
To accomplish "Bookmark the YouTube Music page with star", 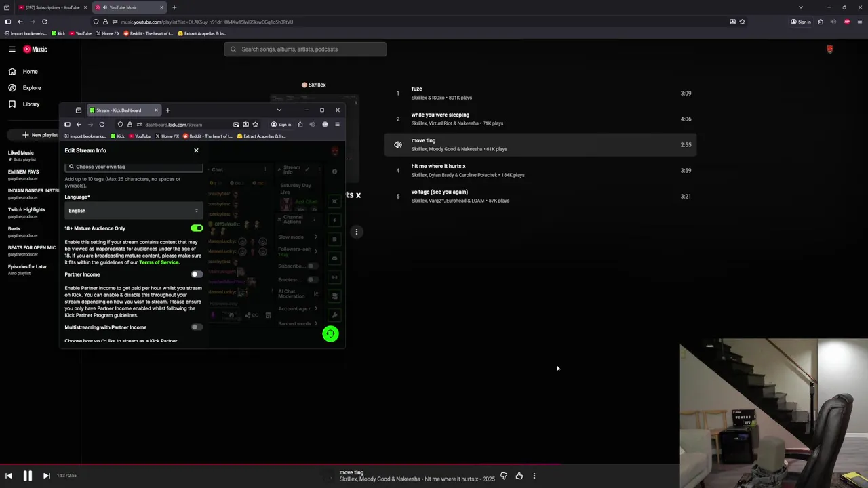I will coord(742,22).
